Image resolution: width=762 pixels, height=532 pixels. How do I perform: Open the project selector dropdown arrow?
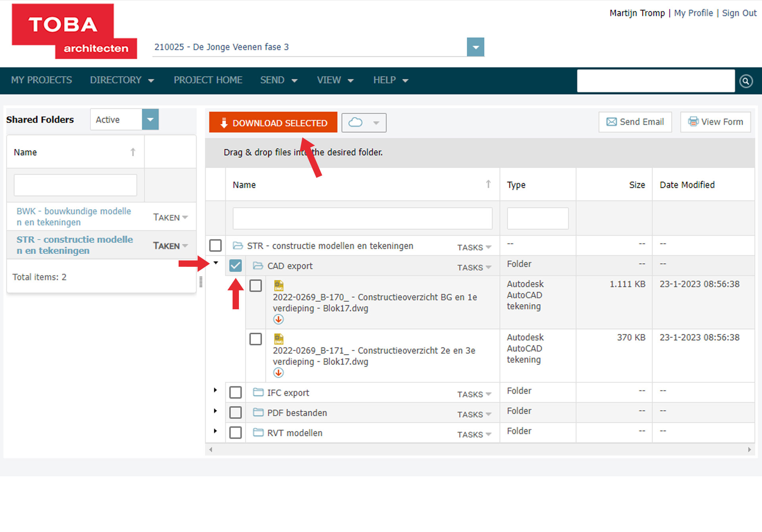475,47
